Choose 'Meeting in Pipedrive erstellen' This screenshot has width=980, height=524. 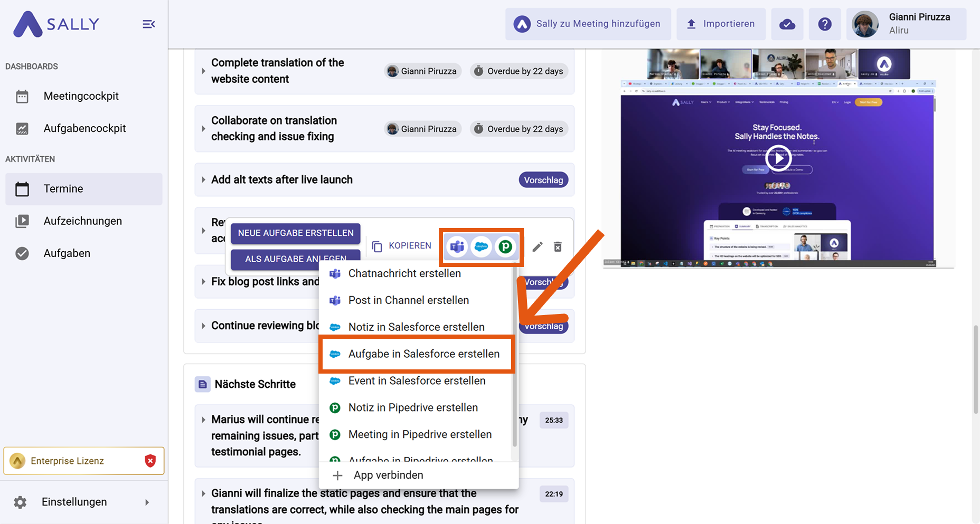(x=417, y=435)
